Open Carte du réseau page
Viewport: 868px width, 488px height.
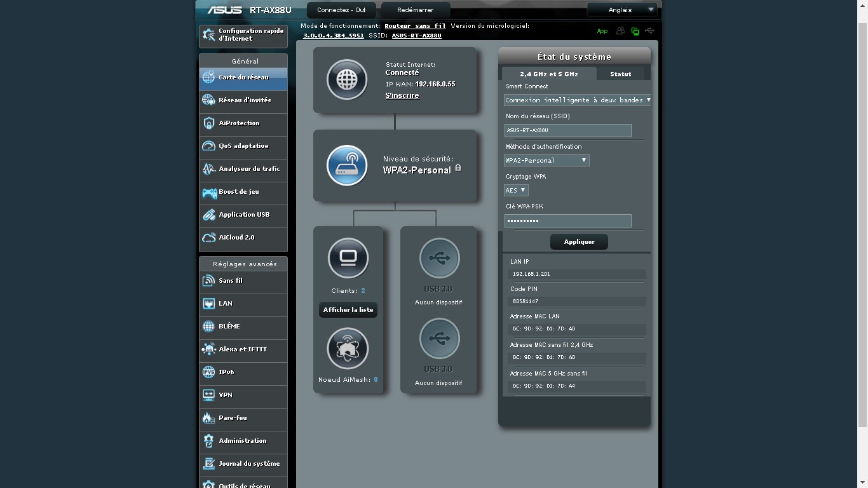click(243, 78)
